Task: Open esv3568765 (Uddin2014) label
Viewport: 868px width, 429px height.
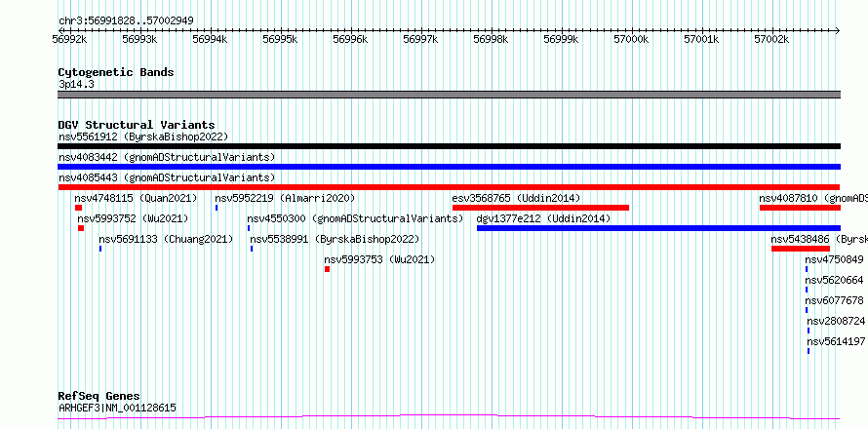Action: pos(516,198)
